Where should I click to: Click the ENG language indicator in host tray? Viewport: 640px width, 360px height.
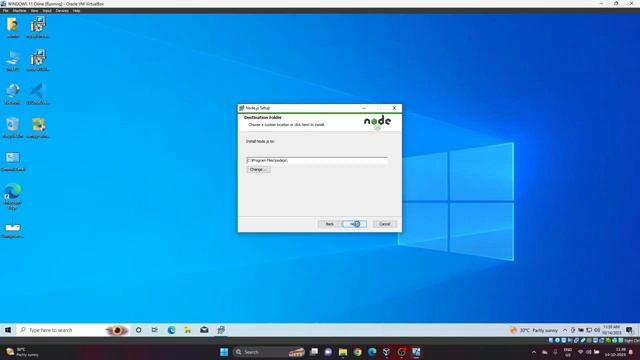[x=568, y=352]
